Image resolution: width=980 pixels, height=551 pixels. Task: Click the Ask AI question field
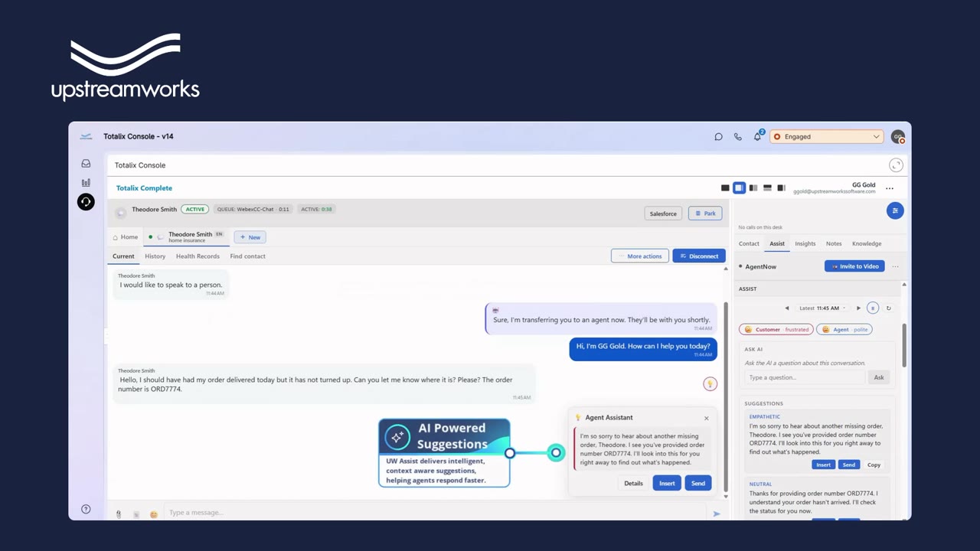coord(805,377)
